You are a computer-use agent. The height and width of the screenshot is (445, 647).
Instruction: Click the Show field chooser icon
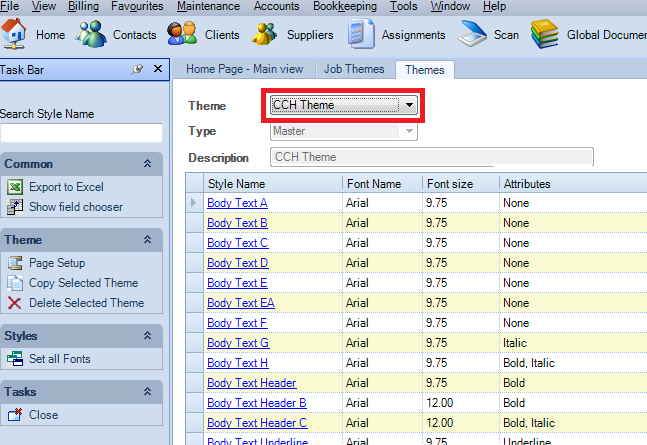[15, 207]
